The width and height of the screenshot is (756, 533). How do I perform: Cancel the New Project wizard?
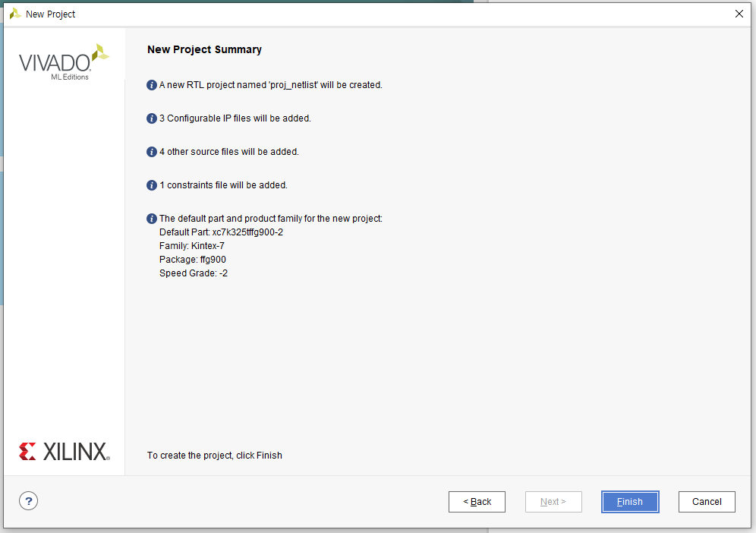[x=707, y=502]
